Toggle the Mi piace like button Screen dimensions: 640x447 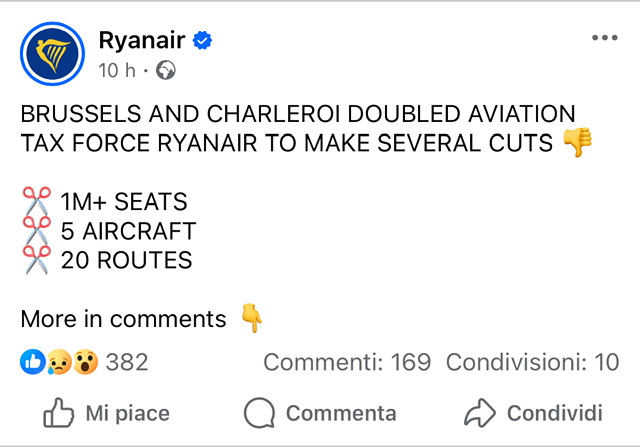[x=107, y=413]
